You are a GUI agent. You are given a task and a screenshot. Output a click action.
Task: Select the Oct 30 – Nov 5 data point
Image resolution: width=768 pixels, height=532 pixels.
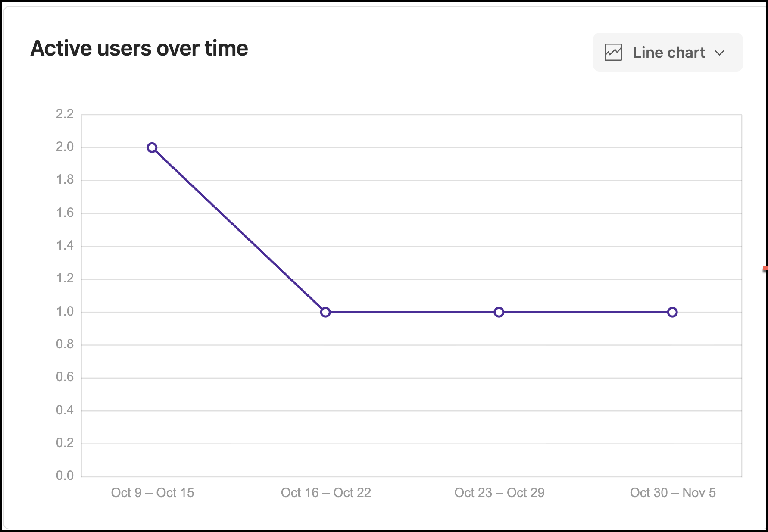[x=672, y=312]
